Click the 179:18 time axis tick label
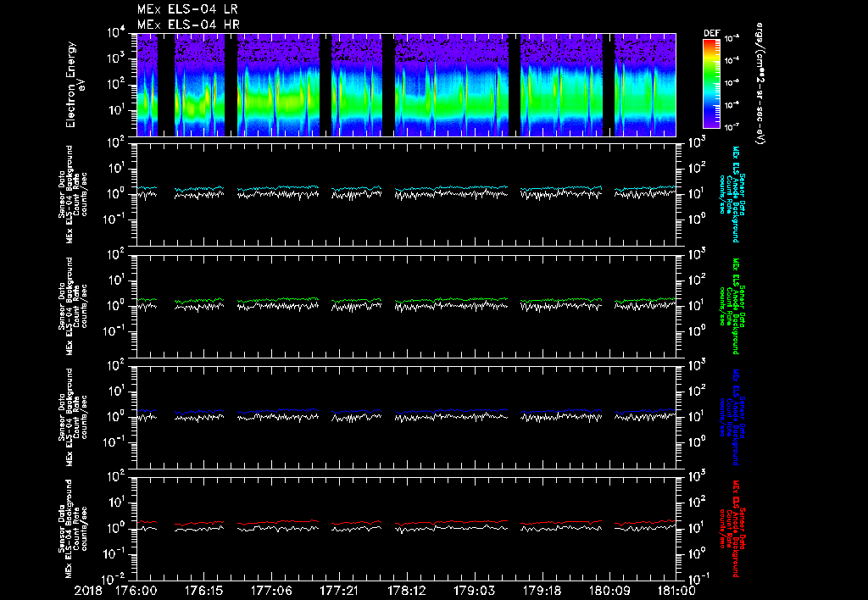Image resolution: width=868 pixels, height=600 pixels. coord(541,590)
